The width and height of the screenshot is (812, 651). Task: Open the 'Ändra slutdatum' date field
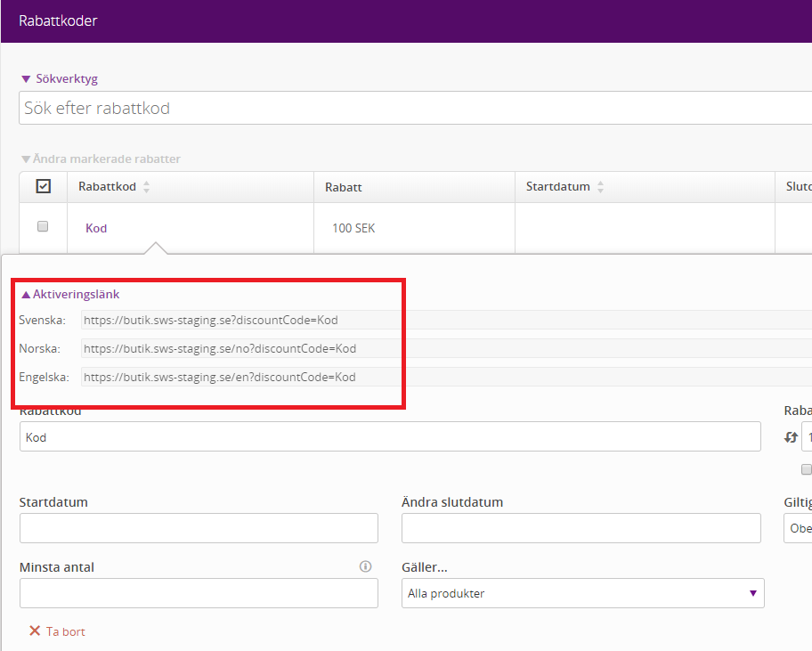581,528
